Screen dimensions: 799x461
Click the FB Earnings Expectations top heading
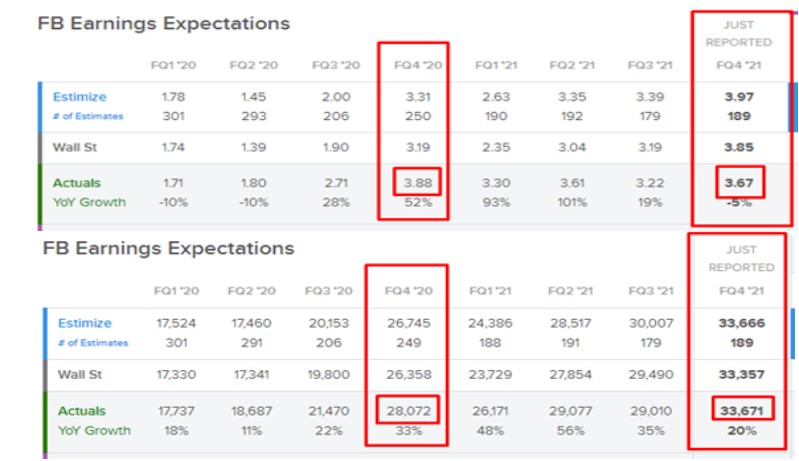tap(164, 23)
